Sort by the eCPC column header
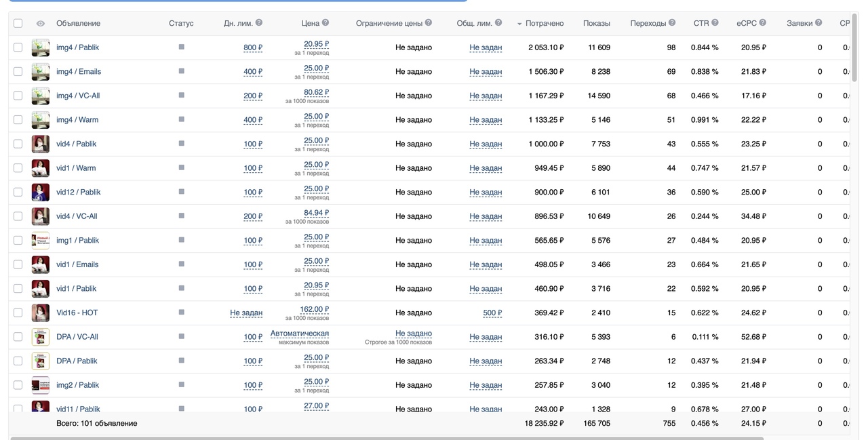 coord(747,23)
